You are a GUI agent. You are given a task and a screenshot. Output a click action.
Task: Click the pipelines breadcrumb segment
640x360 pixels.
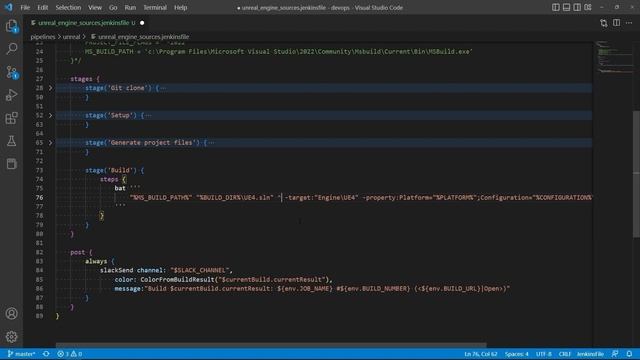click(x=42, y=36)
